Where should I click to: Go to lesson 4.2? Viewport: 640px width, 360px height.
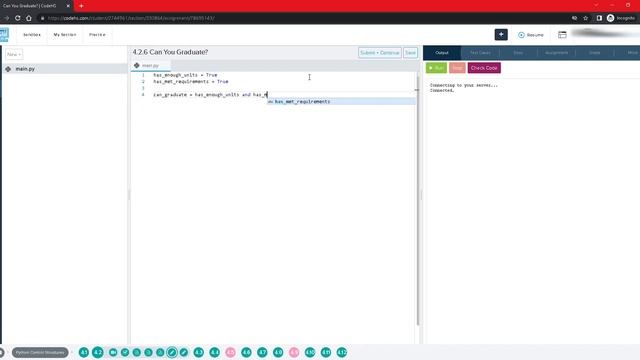(98, 352)
